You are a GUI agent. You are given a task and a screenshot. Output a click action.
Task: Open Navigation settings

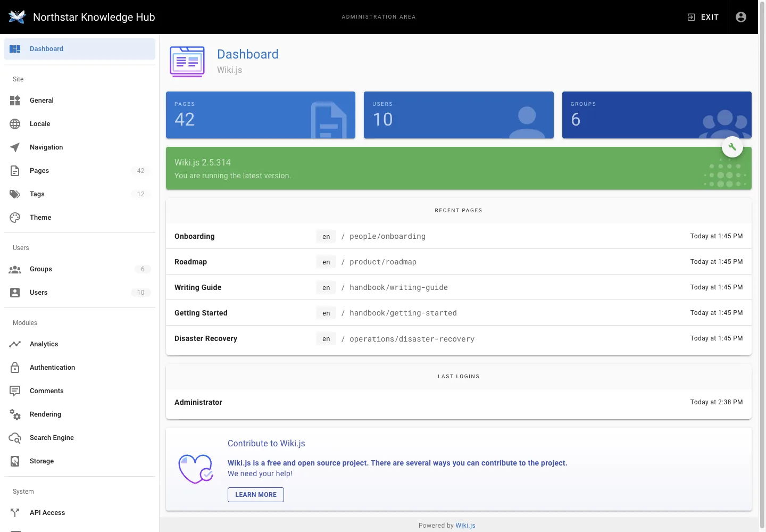tap(80, 147)
